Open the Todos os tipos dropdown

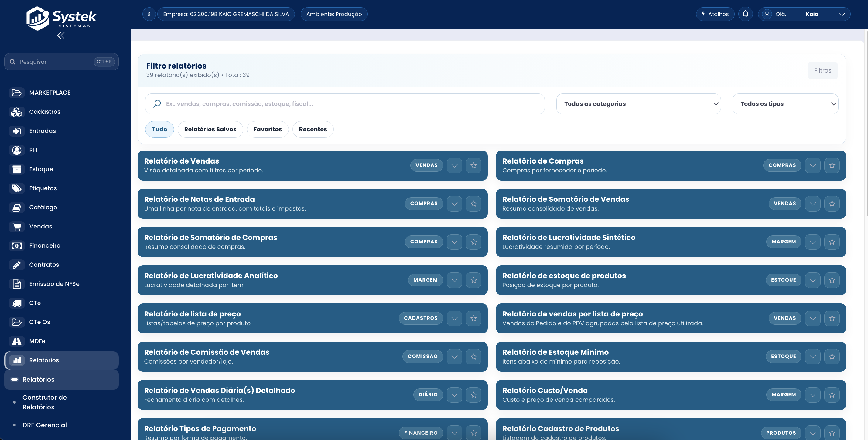785,104
